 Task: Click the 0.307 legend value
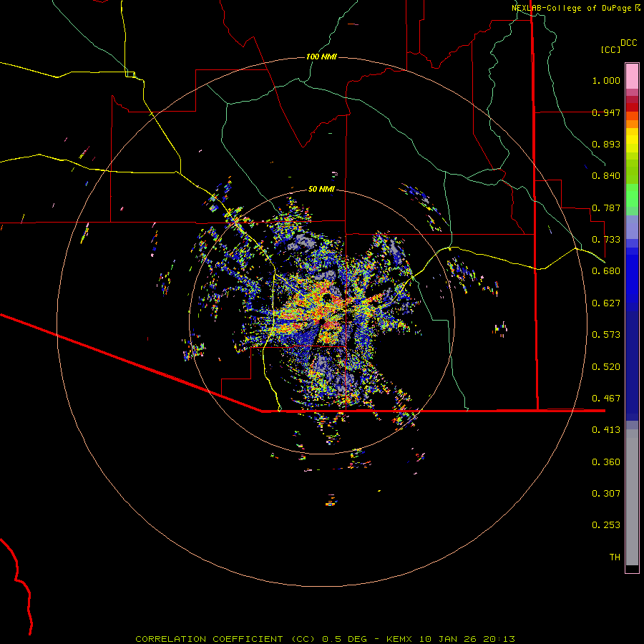pyautogui.click(x=606, y=494)
